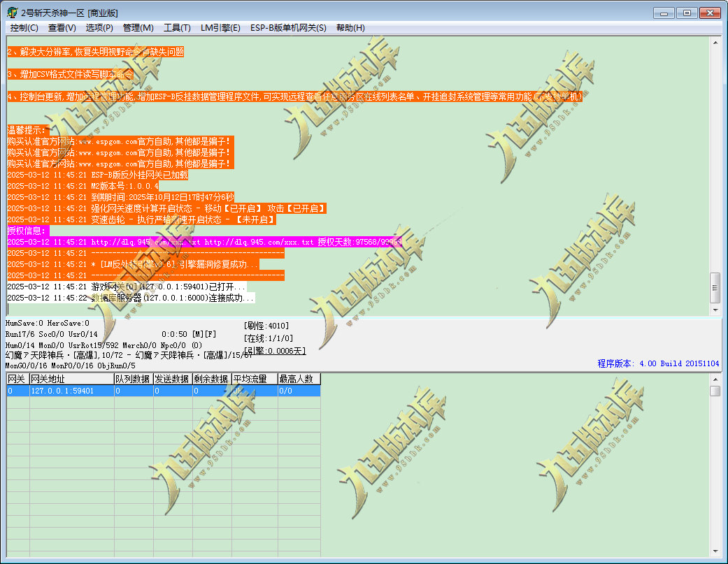This screenshot has width=728, height=564.
Task: Click the M2版本号:1.0.0.4 log line
Action: point(83,186)
